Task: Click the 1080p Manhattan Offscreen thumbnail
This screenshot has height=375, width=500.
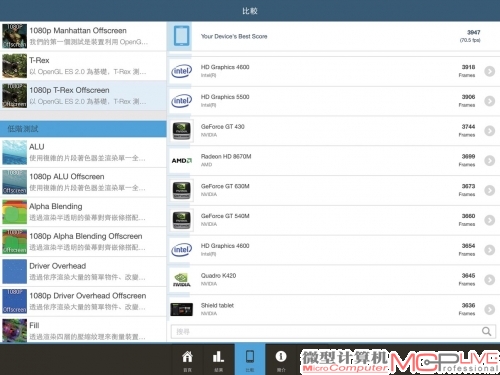Action: [14, 36]
